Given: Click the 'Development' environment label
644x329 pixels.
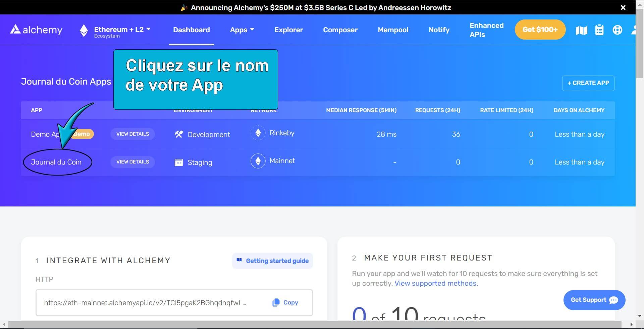Looking at the screenshot, I should click(x=209, y=135).
